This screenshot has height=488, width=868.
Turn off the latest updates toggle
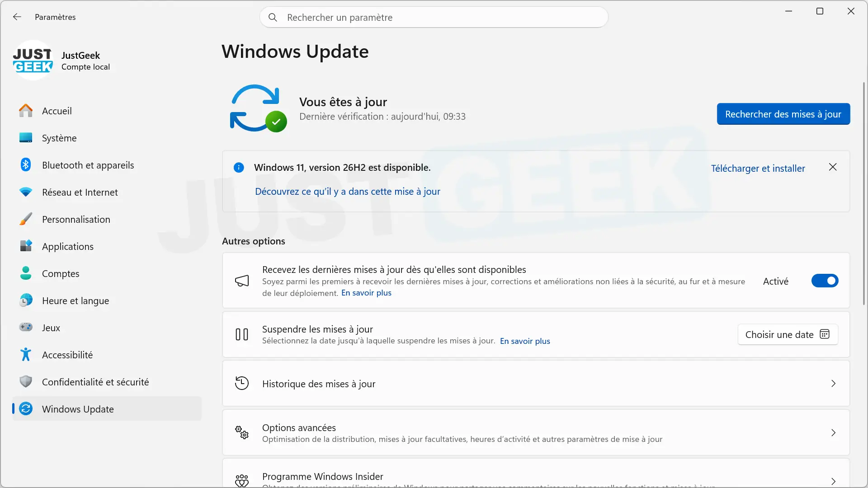tap(825, 281)
